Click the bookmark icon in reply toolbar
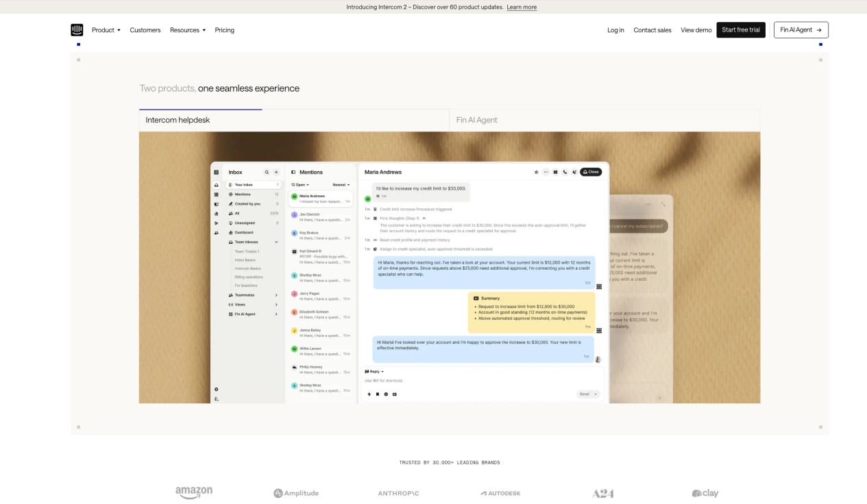 (378, 394)
